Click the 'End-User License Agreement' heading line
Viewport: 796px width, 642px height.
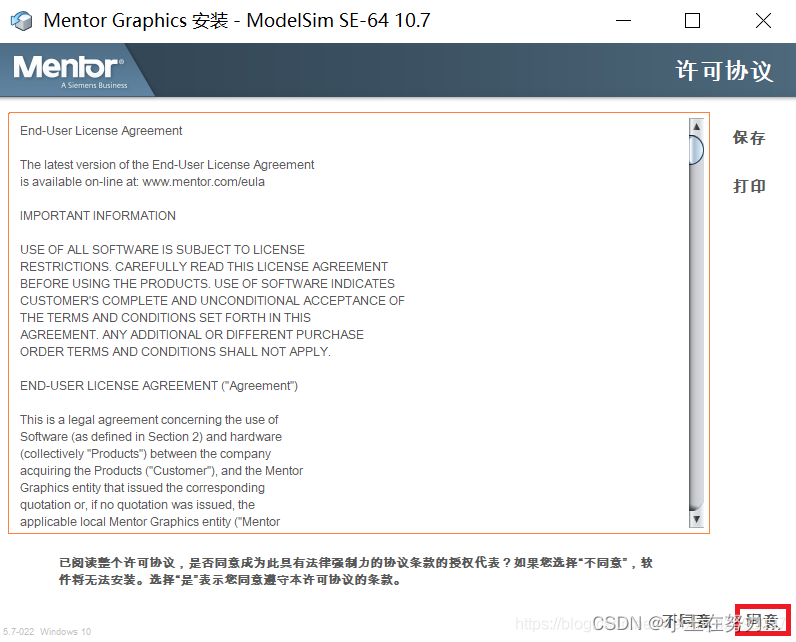101,131
